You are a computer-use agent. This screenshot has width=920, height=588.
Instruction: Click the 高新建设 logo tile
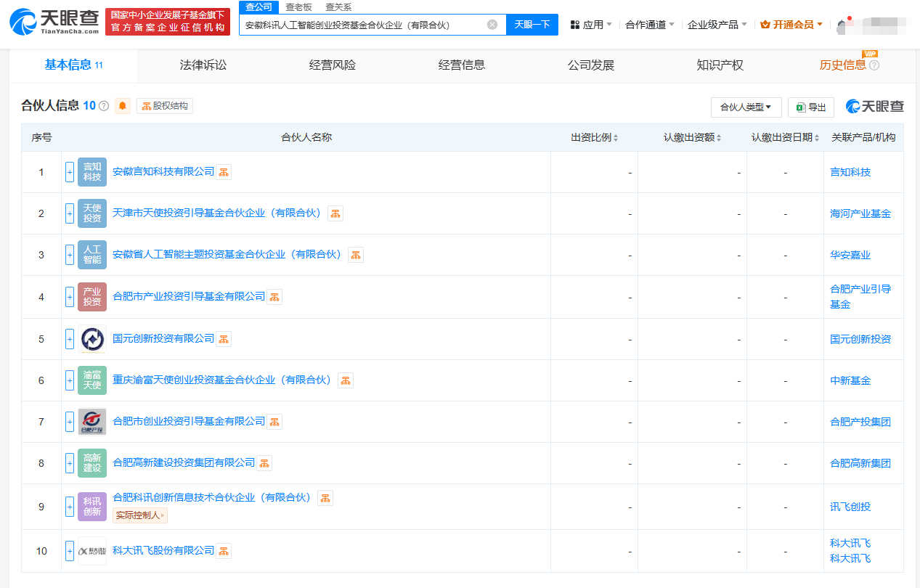click(x=92, y=463)
